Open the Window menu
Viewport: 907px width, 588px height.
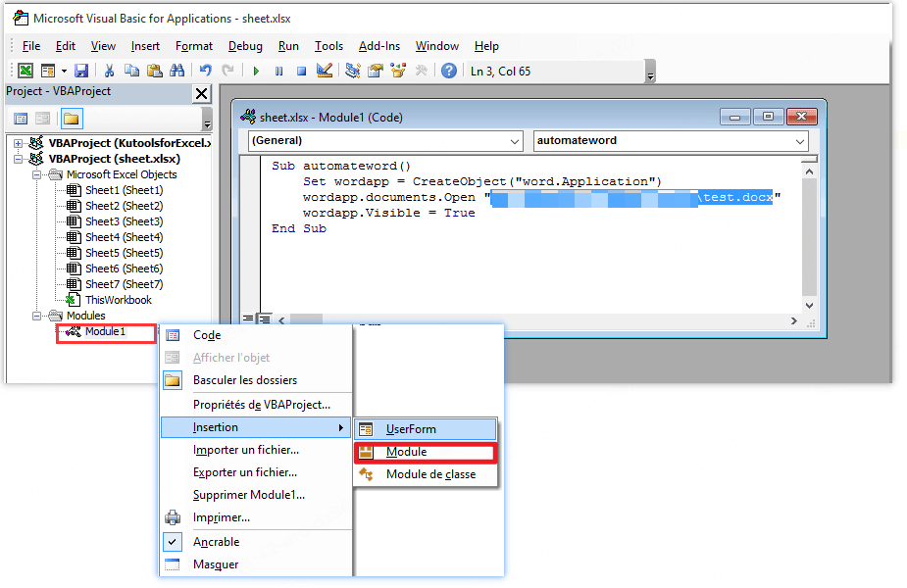[436, 46]
